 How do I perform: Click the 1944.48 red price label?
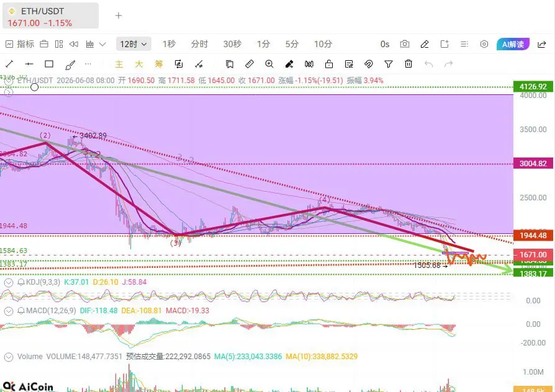click(533, 235)
